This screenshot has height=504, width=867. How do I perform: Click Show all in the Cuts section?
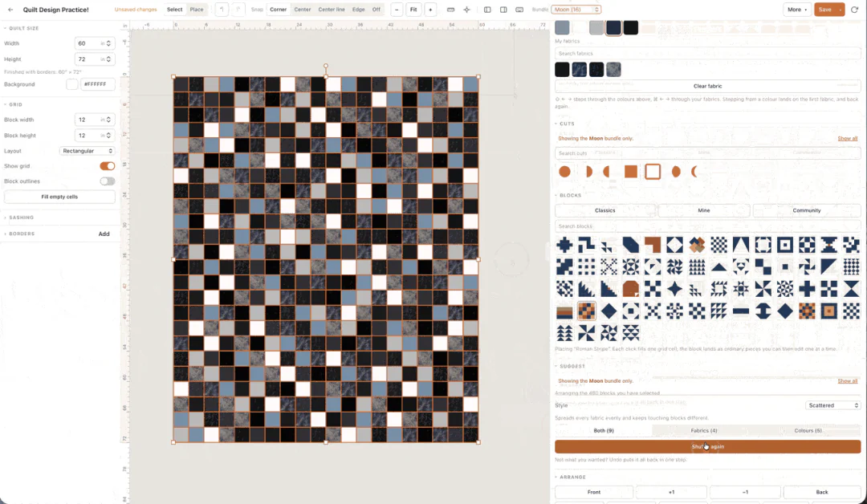pos(847,139)
